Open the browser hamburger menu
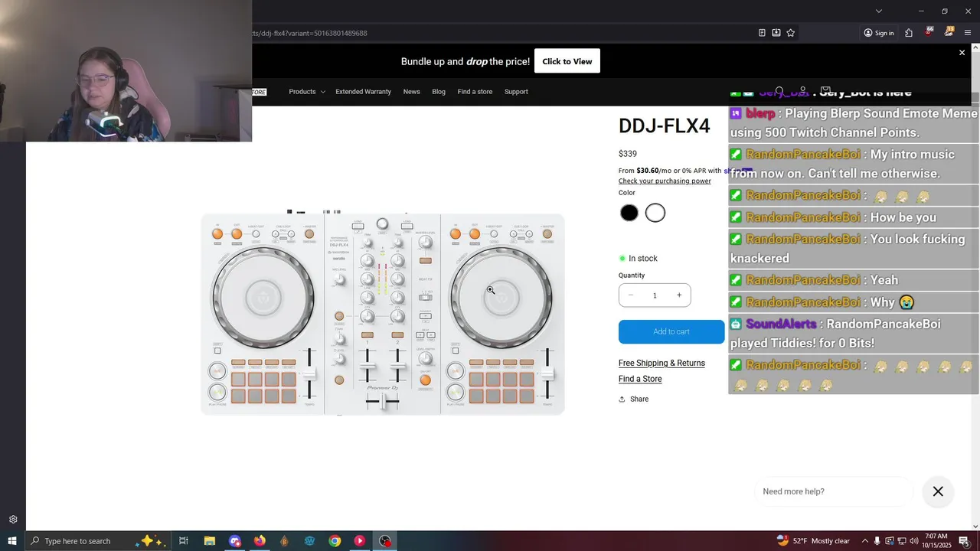 pyautogui.click(x=968, y=33)
